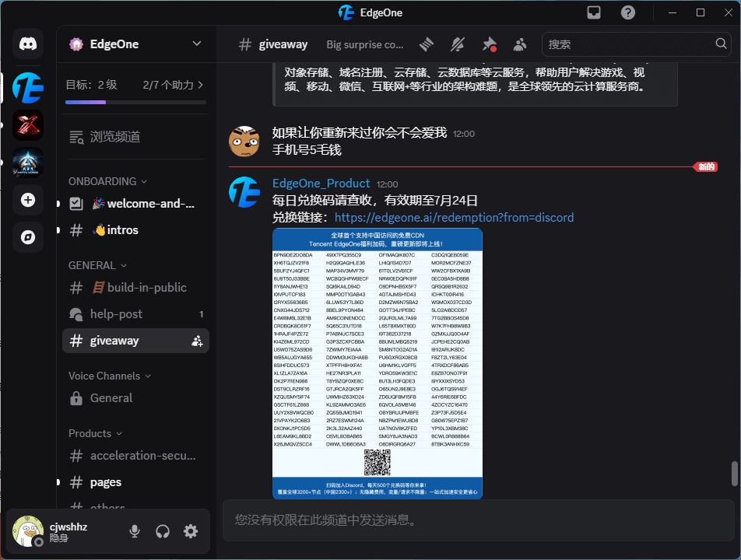Click the invite people icon on giveaway channel

(197, 341)
